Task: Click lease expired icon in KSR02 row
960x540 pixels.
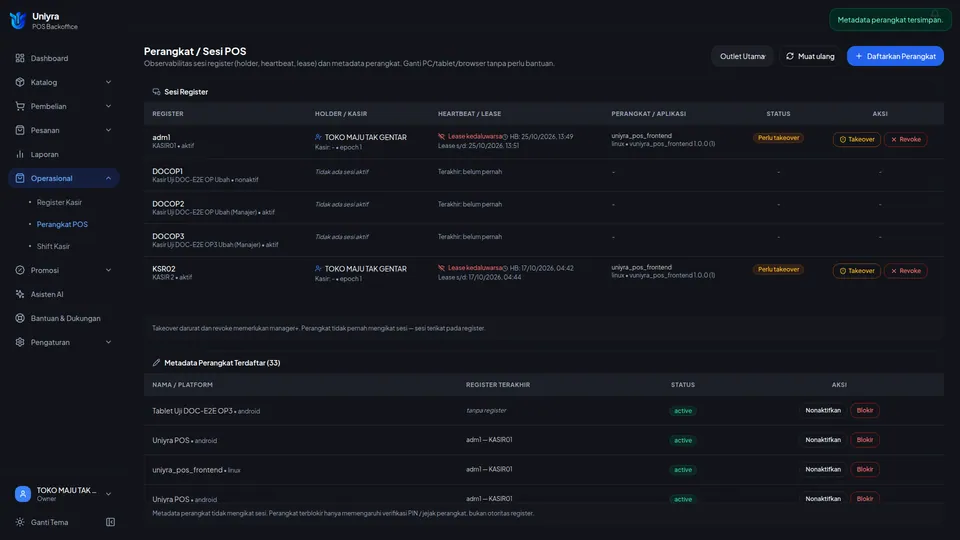Action: click(x=441, y=268)
